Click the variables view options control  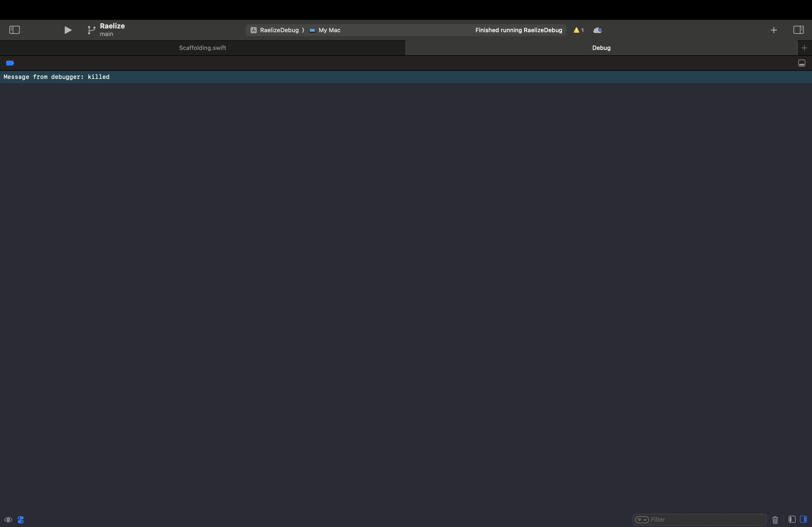(x=20, y=520)
